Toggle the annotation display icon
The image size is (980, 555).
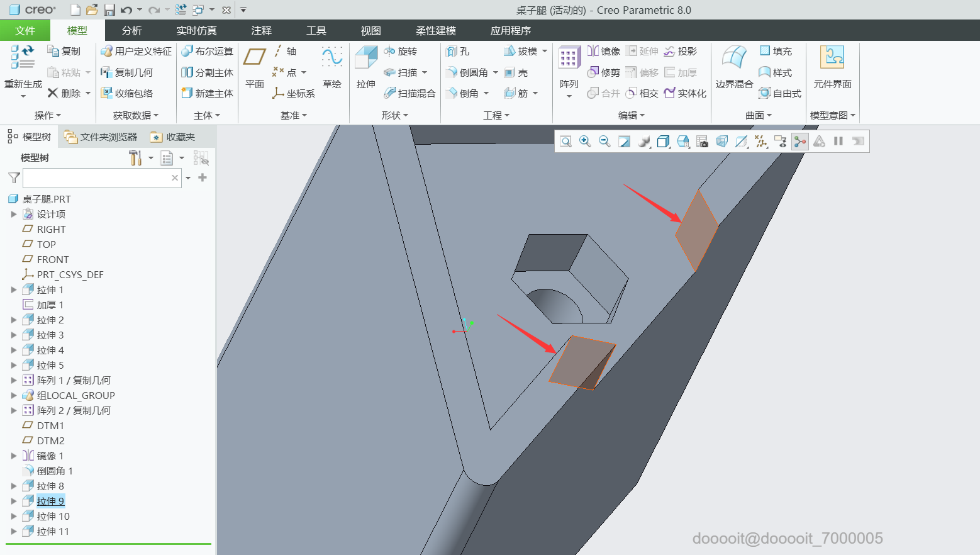(781, 142)
